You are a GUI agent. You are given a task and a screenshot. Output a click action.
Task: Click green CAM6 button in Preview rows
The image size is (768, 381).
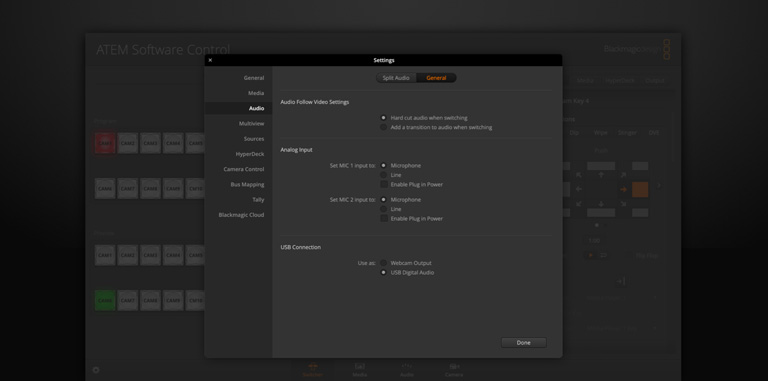(105, 301)
